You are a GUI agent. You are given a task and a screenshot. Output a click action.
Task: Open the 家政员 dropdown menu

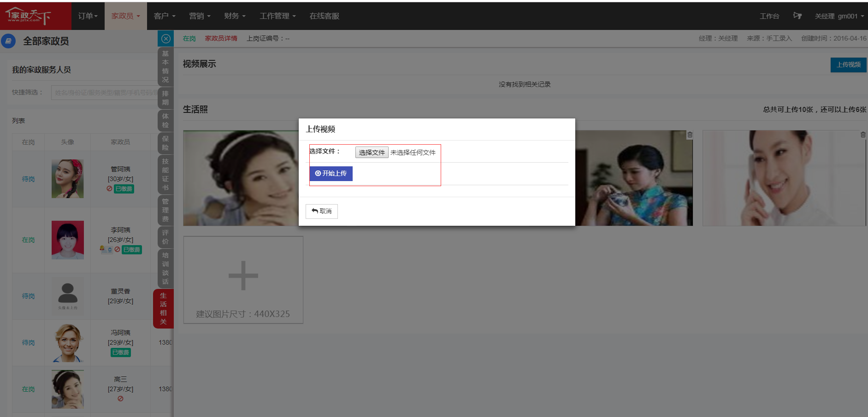click(125, 16)
